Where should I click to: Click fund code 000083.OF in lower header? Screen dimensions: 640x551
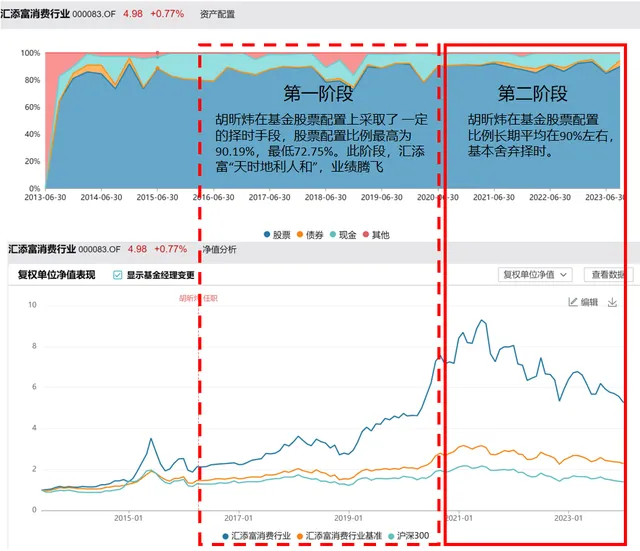99,249
